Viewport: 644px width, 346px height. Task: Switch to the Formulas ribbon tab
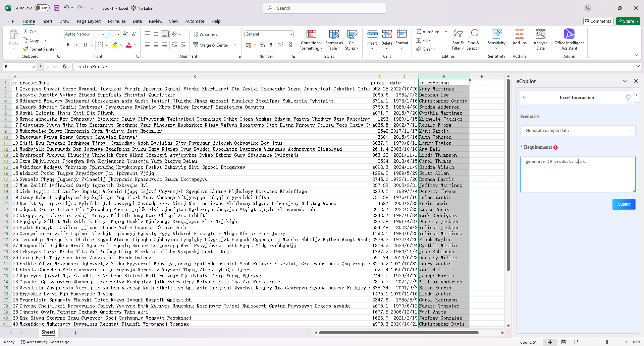[x=117, y=21]
